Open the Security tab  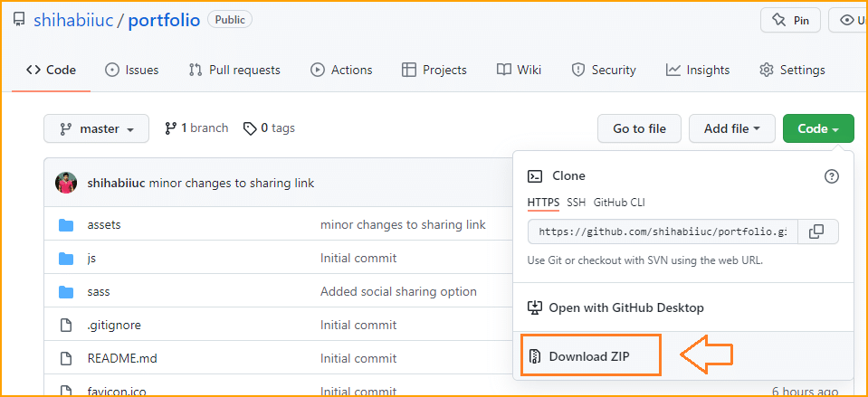(x=604, y=71)
